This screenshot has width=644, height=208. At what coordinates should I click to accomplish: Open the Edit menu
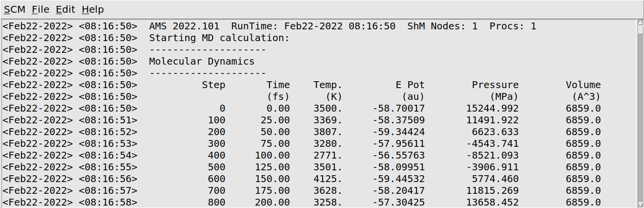click(x=66, y=9)
